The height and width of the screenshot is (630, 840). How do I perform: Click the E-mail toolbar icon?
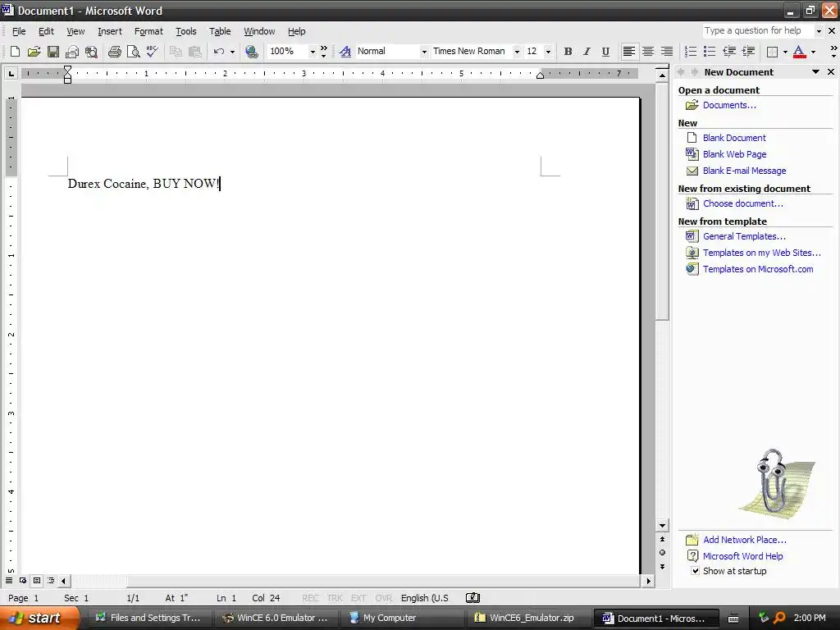point(72,52)
